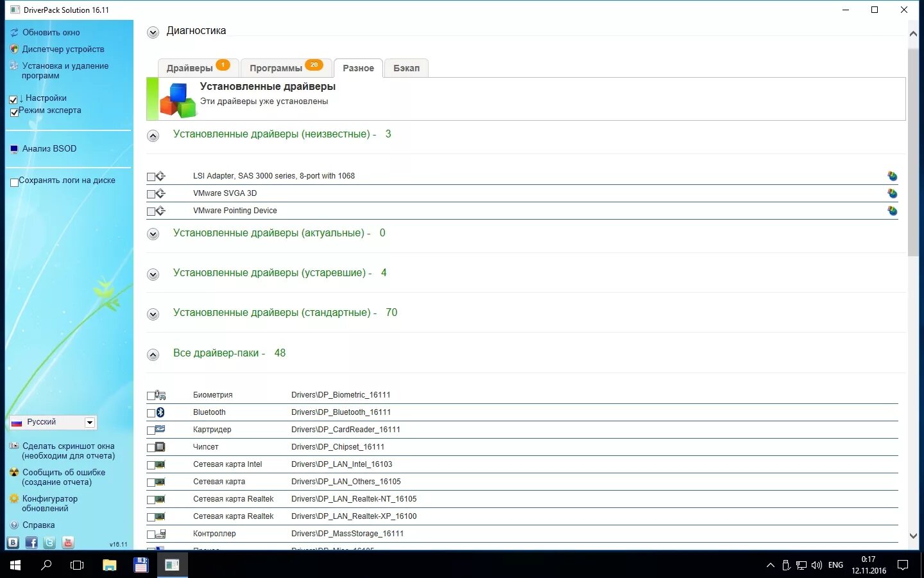Enable Сохранять логи на диске checkbox
The height and width of the screenshot is (578, 924).
click(14, 182)
